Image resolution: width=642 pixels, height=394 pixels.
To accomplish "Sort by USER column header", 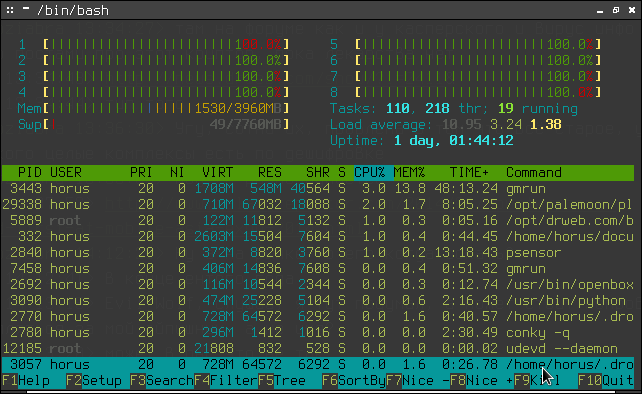I will point(66,172).
